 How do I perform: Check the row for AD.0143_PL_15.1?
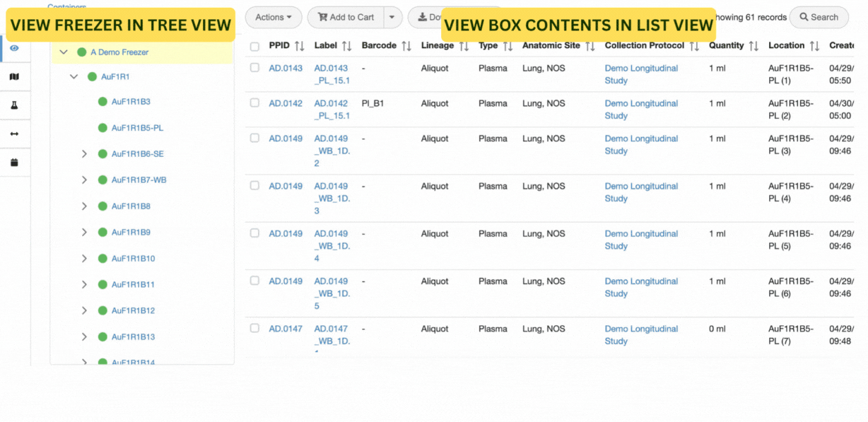pyautogui.click(x=254, y=67)
